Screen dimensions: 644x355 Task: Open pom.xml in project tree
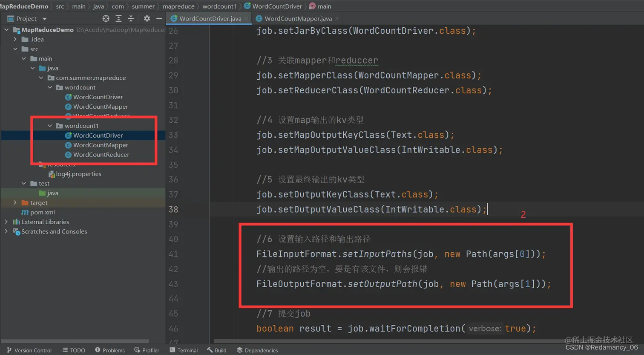coord(42,212)
